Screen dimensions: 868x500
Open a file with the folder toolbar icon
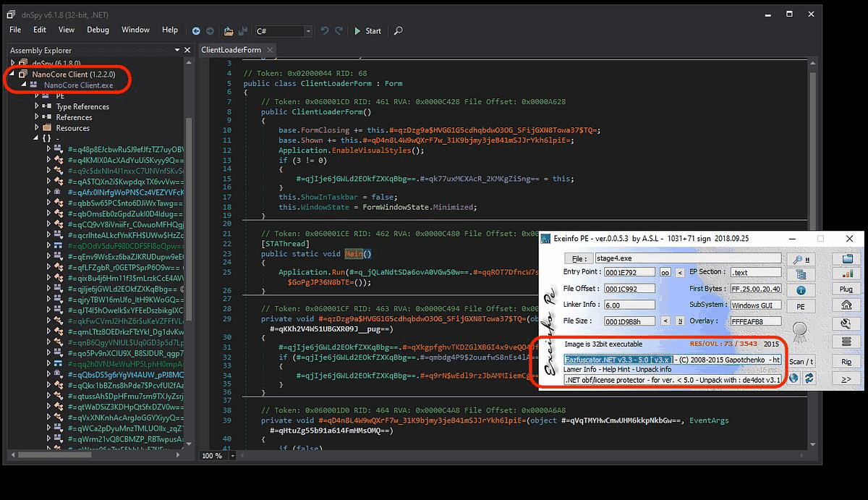[229, 31]
